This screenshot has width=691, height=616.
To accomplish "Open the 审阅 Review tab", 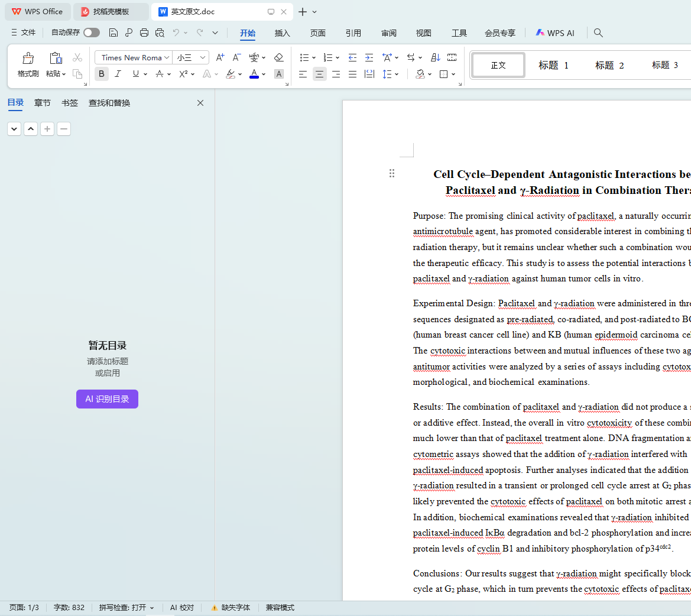I will (389, 33).
